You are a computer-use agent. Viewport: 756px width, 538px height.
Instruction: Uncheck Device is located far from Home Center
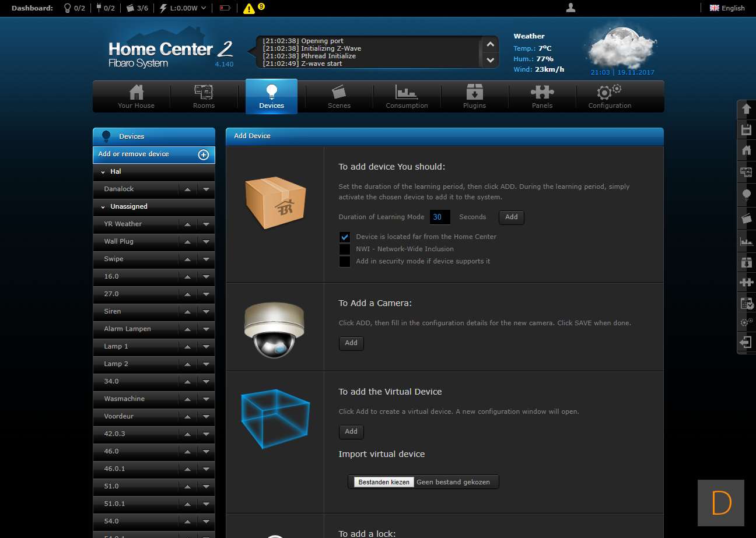click(x=345, y=237)
